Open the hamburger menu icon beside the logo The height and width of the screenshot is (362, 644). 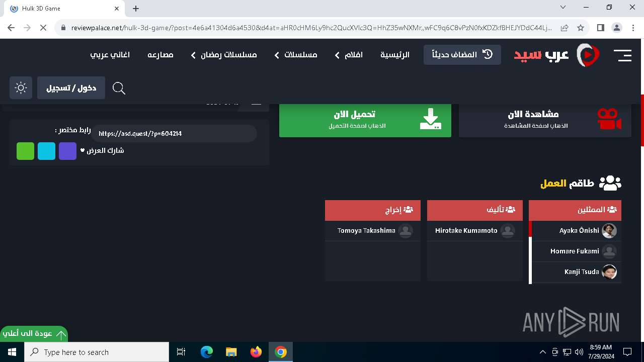point(622,55)
